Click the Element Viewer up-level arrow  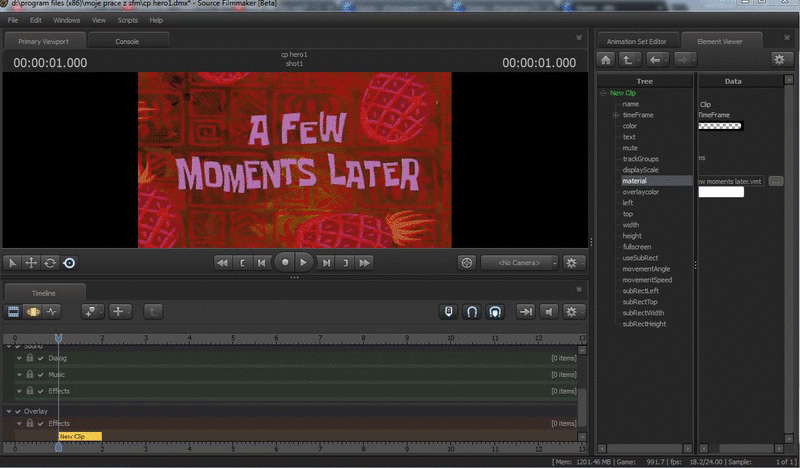[629, 60]
